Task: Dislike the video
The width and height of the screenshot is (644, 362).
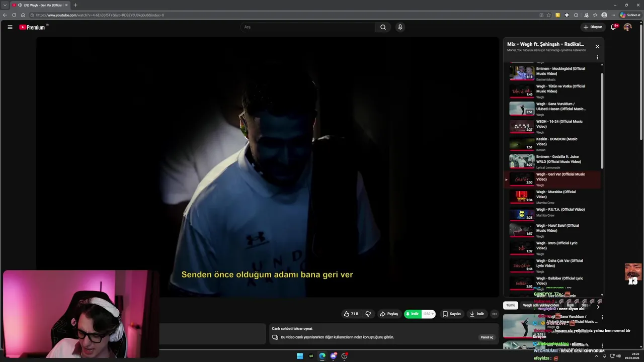Action: click(x=368, y=314)
